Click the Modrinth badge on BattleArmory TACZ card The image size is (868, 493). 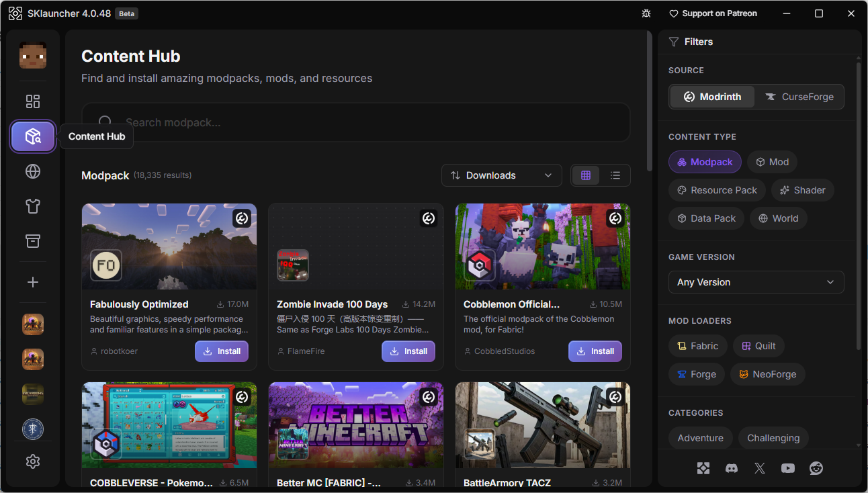coord(615,397)
